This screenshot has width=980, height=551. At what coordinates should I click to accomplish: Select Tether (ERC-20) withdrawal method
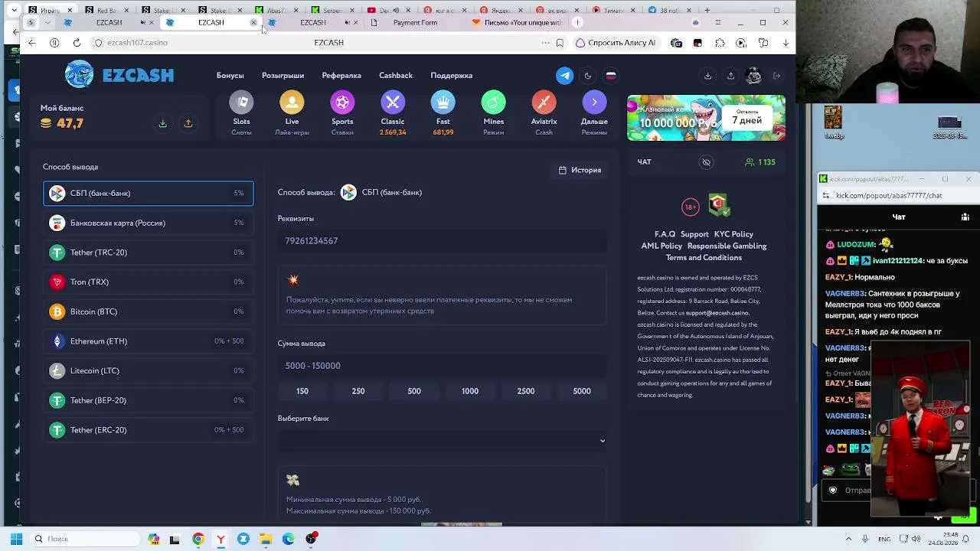coord(149,430)
